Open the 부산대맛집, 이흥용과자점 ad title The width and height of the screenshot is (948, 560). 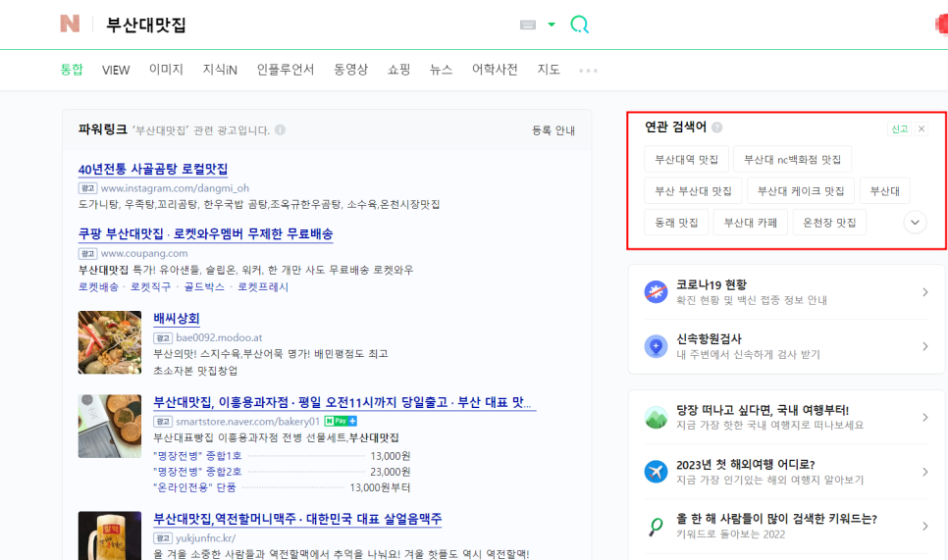342,402
